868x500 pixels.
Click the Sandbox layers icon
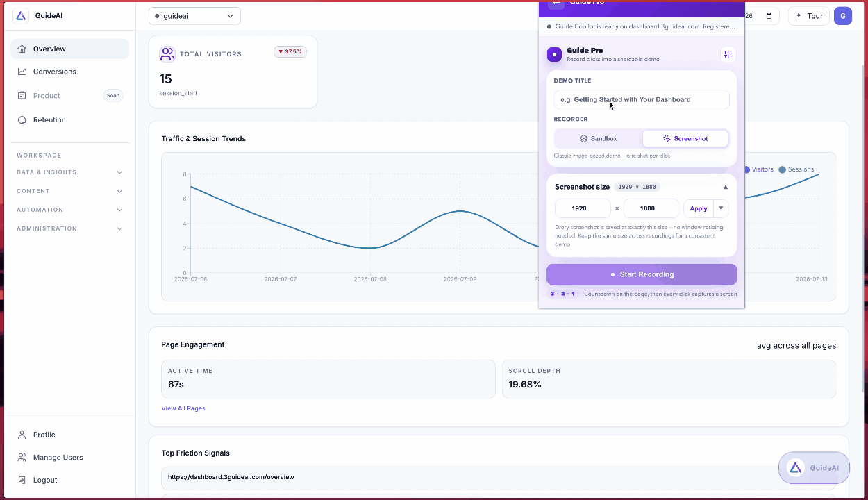(x=583, y=139)
